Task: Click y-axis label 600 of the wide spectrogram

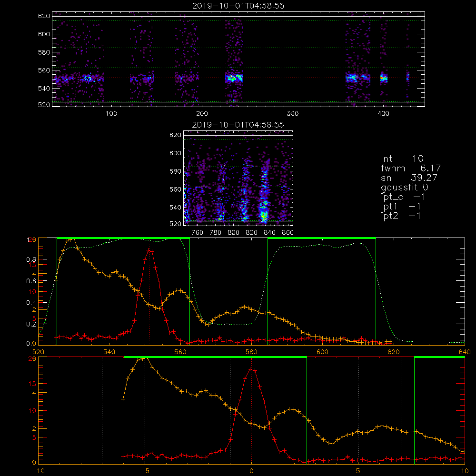Action: [44, 34]
